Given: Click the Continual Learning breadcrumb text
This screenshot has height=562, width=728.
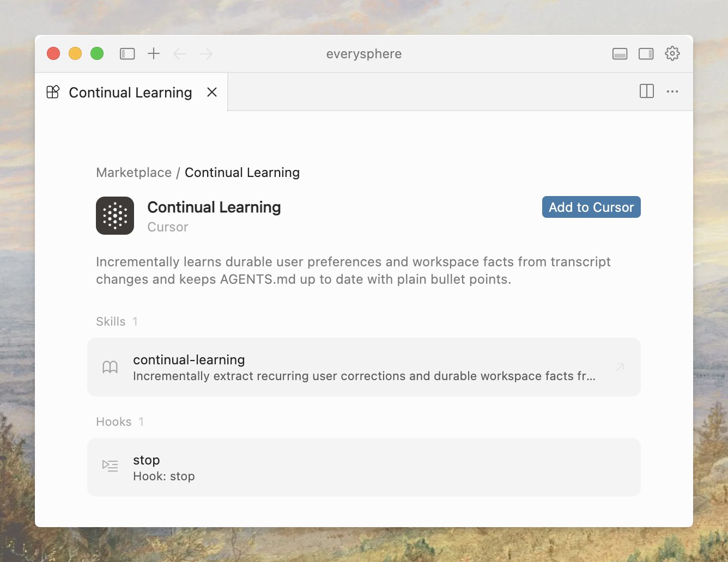Looking at the screenshot, I should pyautogui.click(x=242, y=173).
